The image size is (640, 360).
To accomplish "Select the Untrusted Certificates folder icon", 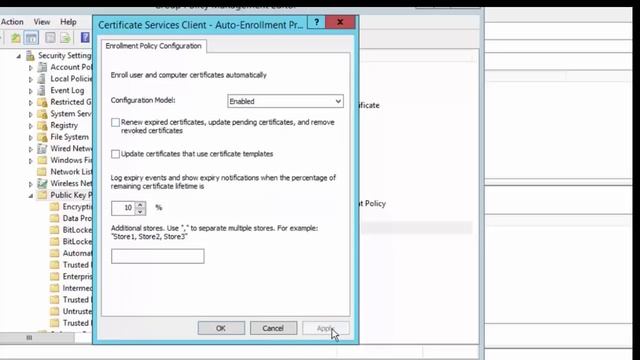I will (54, 311).
